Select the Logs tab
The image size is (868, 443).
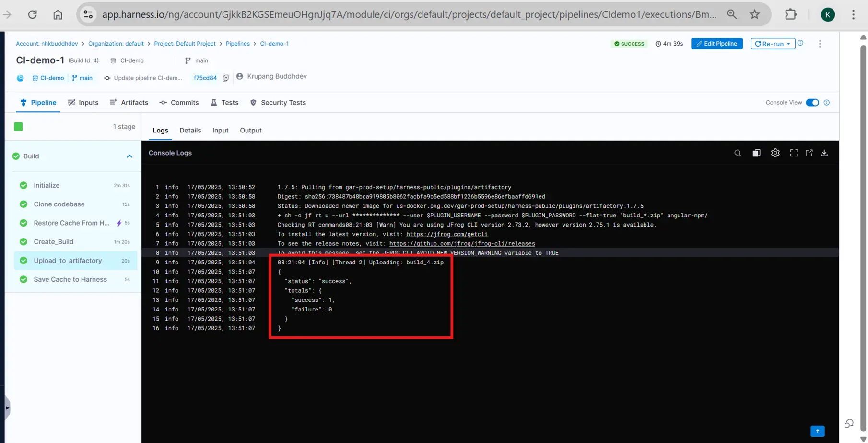click(x=160, y=131)
